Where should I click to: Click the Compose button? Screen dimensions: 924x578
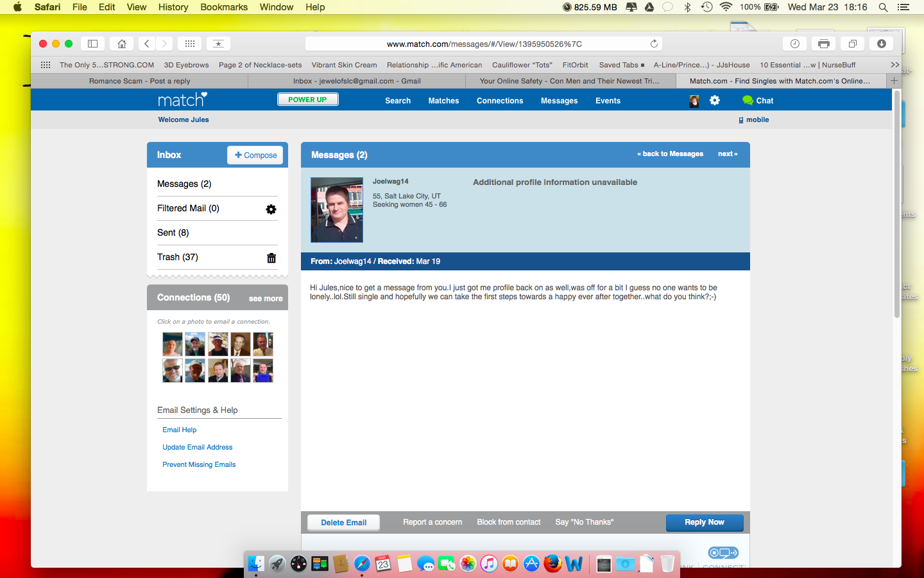pyautogui.click(x=255, y=155)
